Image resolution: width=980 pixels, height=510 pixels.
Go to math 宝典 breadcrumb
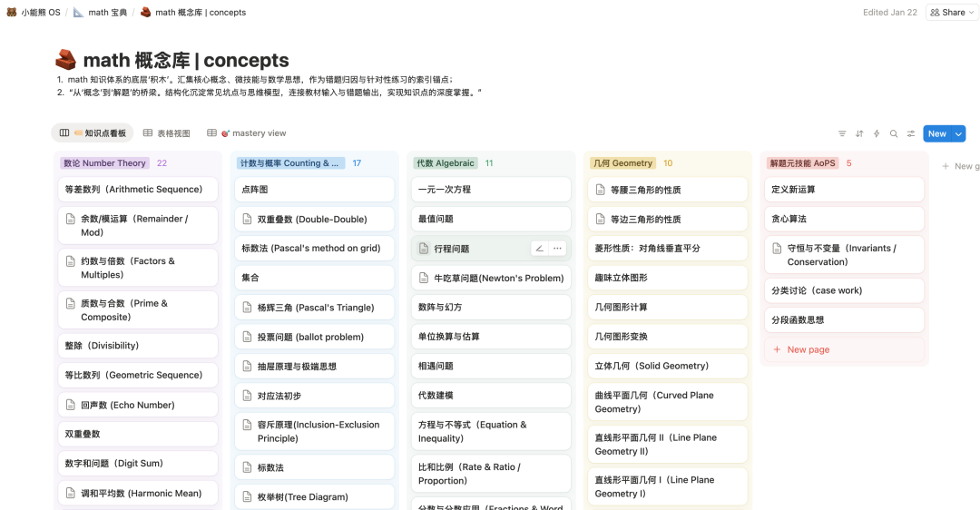(100, 12)
